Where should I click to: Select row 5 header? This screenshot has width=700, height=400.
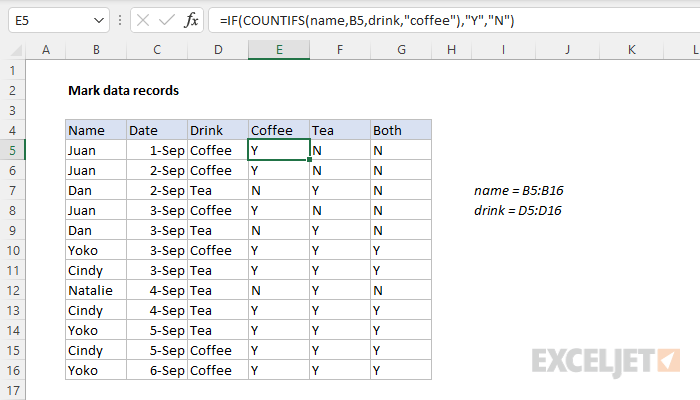coord(13,150)
